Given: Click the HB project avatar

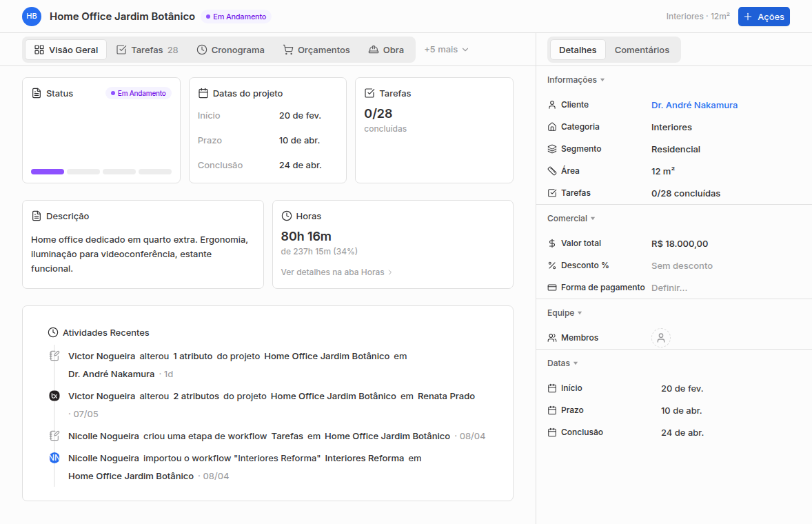Looking at the screenshot, I should tap(32, 17).
